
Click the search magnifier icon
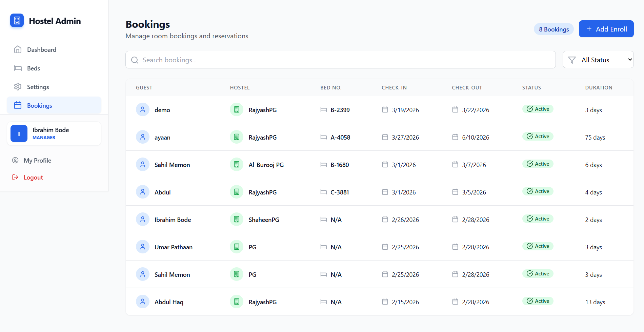click(135, 60)
